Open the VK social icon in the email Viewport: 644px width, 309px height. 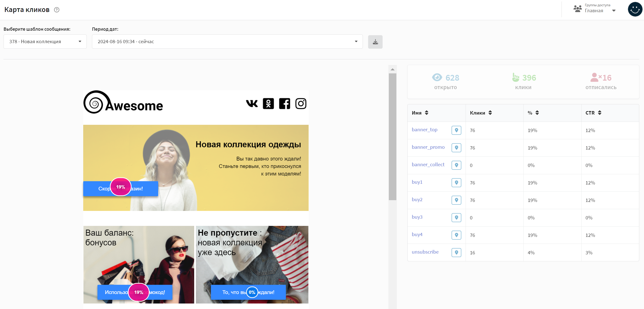click(x=252, y=103)
